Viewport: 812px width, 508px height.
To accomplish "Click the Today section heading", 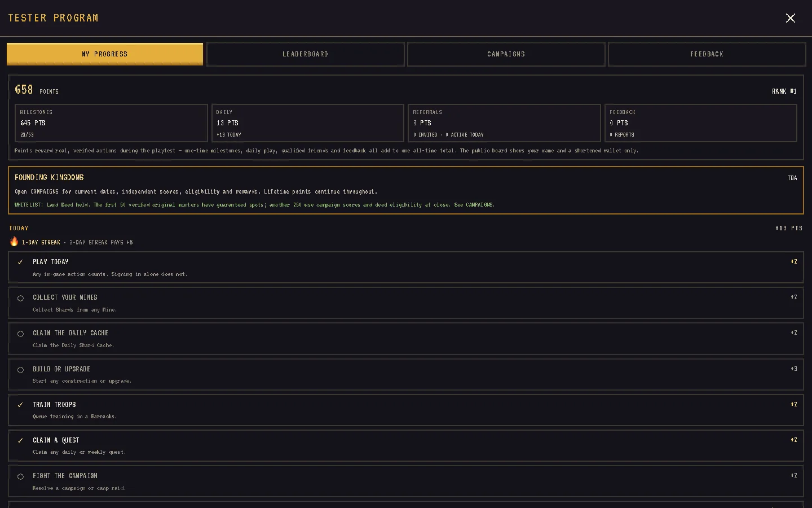I will [19, 228].
